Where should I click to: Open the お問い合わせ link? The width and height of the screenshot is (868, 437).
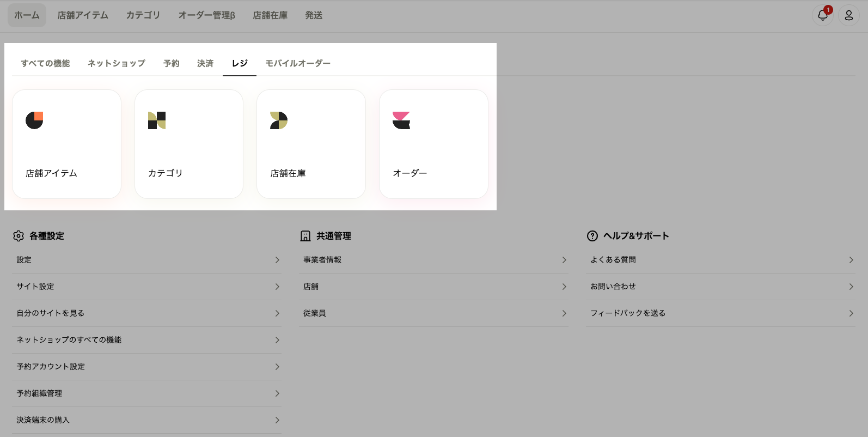click(720, 287)
